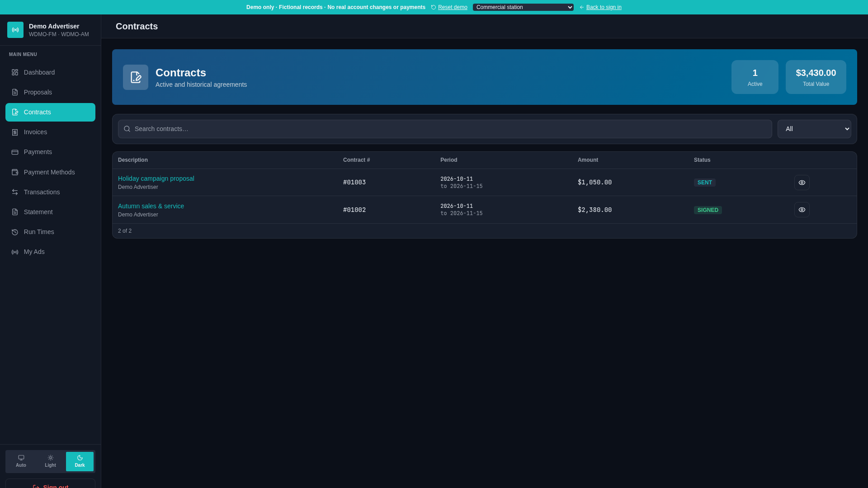
Task: Click the Demo Advertiser logo icon
Action: point(15,30)
